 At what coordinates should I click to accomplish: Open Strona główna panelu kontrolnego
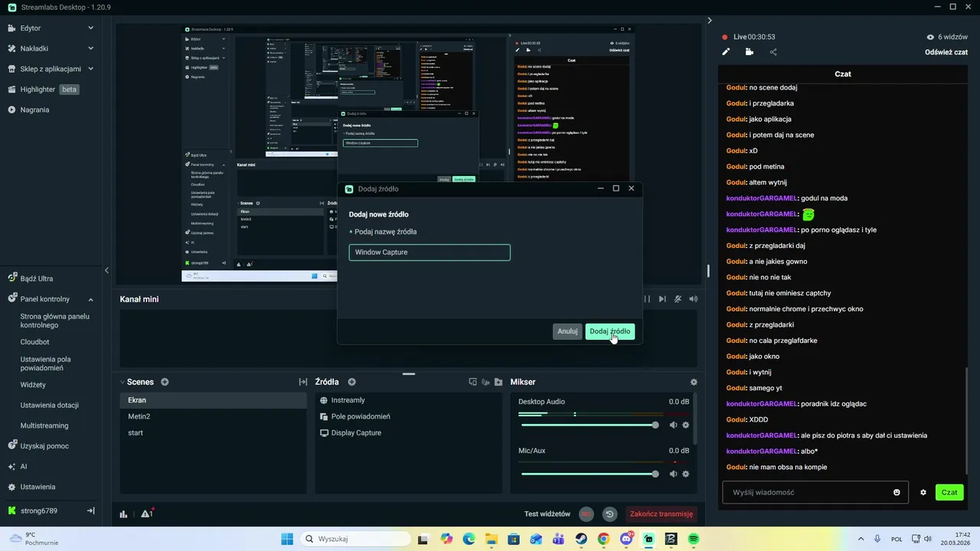click(x=55, y=321)
